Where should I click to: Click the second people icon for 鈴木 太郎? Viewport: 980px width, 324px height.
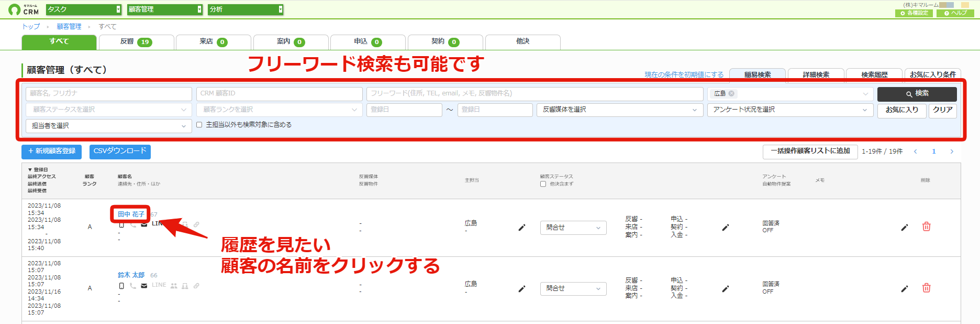[x=185, y=286]
